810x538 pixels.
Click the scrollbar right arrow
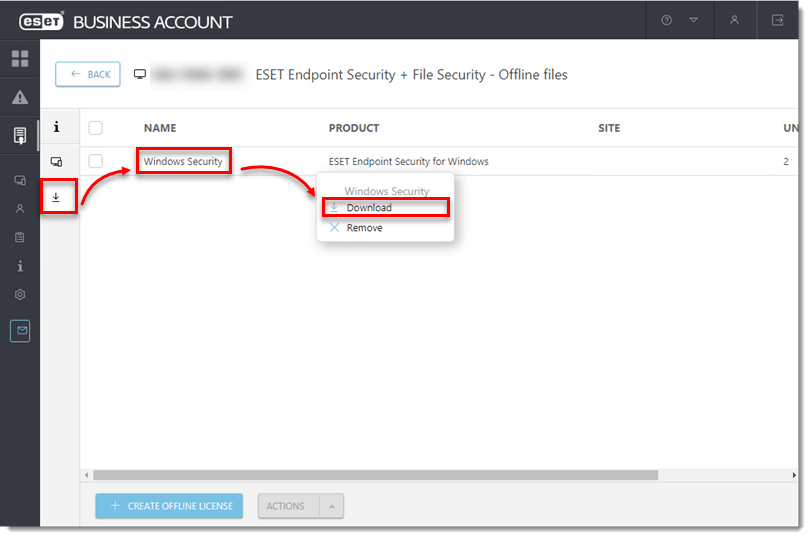794,475
